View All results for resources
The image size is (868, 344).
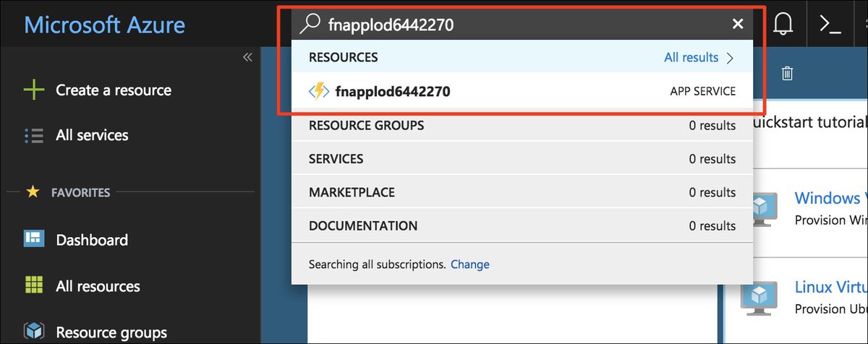point(692,57)
